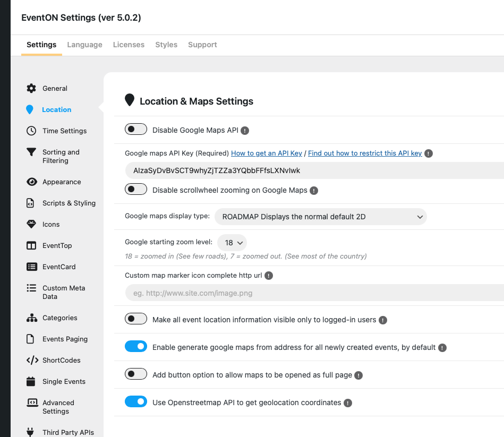Toggle Disable scrollwheel zooming on Google Maps

[x=136, y=190]
